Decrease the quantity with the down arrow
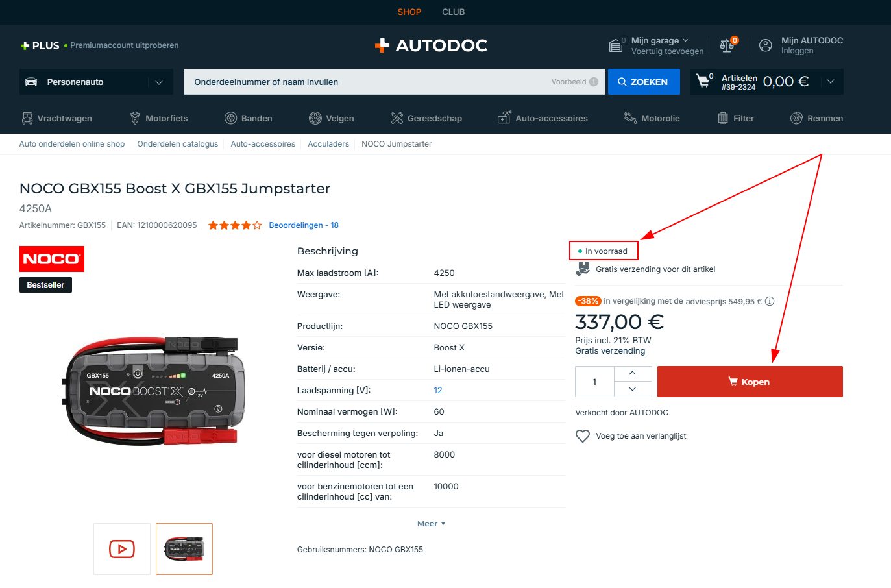 (633, 389)
